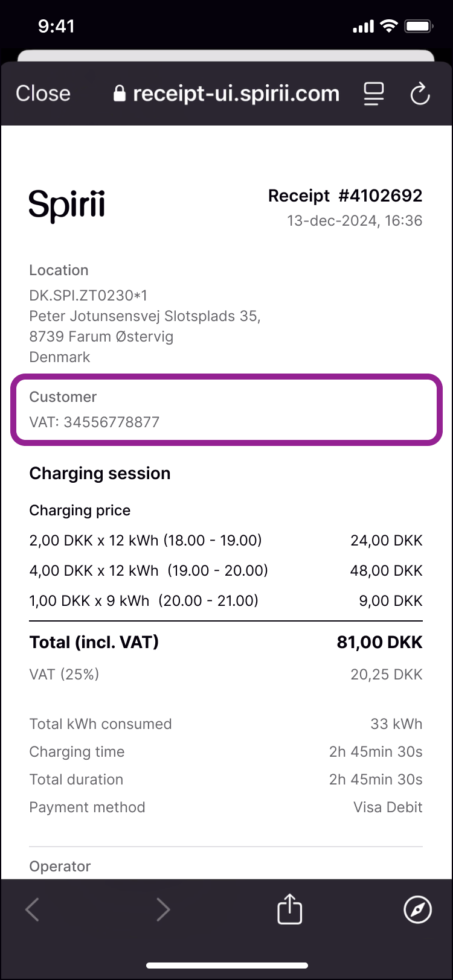Tap the reload page icon
This screenshot has height=980, width=453.
tap(420, 94)
